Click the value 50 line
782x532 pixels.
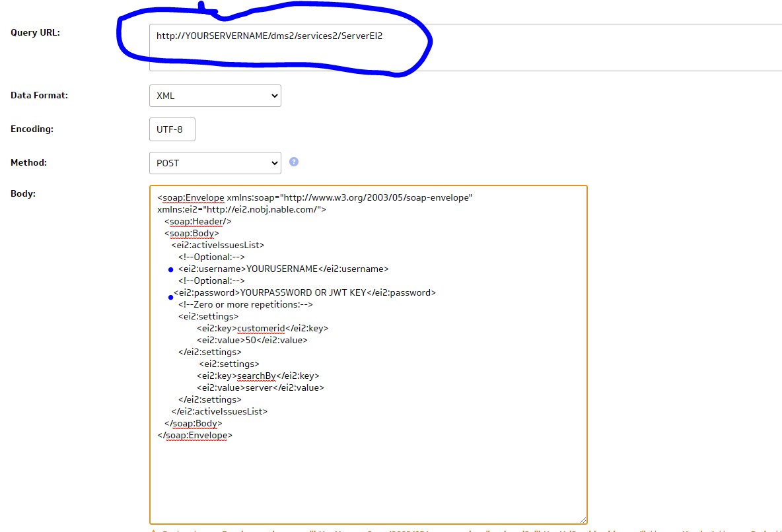click(x=252, y=341)
